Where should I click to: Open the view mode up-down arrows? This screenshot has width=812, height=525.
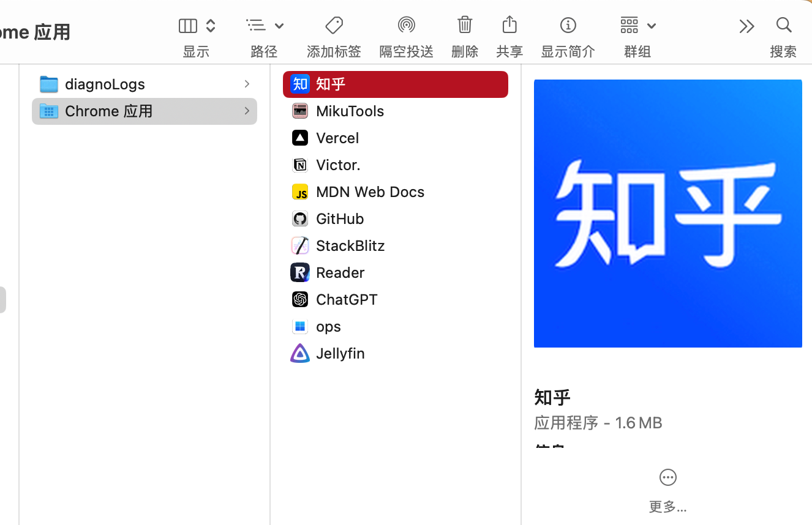[211, 26]
